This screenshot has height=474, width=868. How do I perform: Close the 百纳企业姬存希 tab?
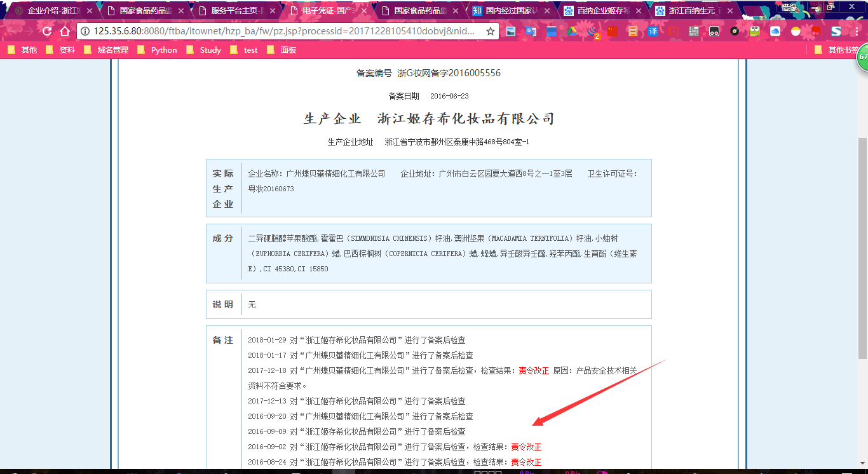click(x=638, y=11)
